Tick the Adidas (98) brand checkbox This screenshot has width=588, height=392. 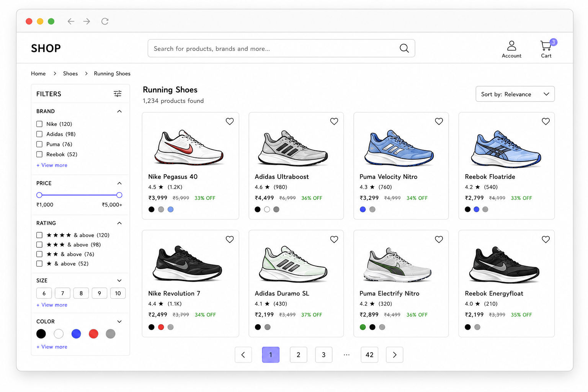pyautogui.click(x=39, y=134)
